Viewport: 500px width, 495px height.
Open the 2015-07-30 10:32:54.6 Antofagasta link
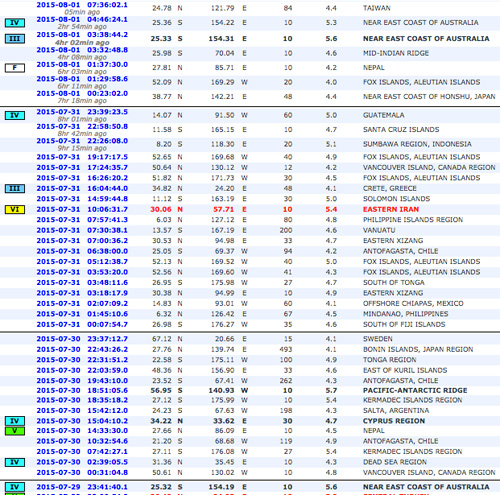pos(82,441)
